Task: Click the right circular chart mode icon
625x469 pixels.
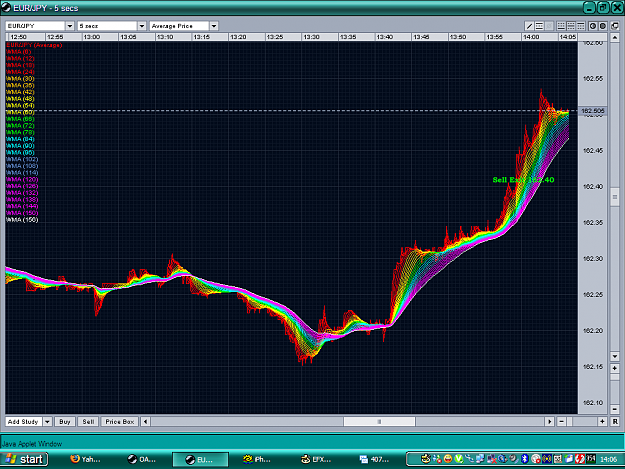Action: (603, 26)
